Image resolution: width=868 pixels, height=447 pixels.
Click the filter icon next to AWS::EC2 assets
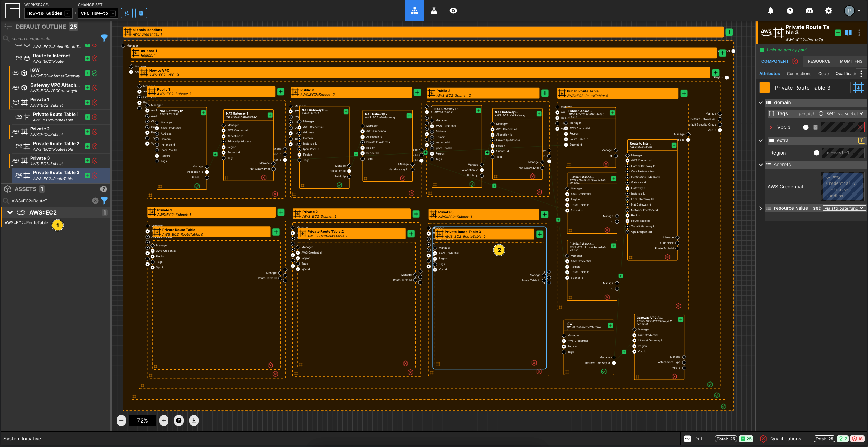(104, 201)
